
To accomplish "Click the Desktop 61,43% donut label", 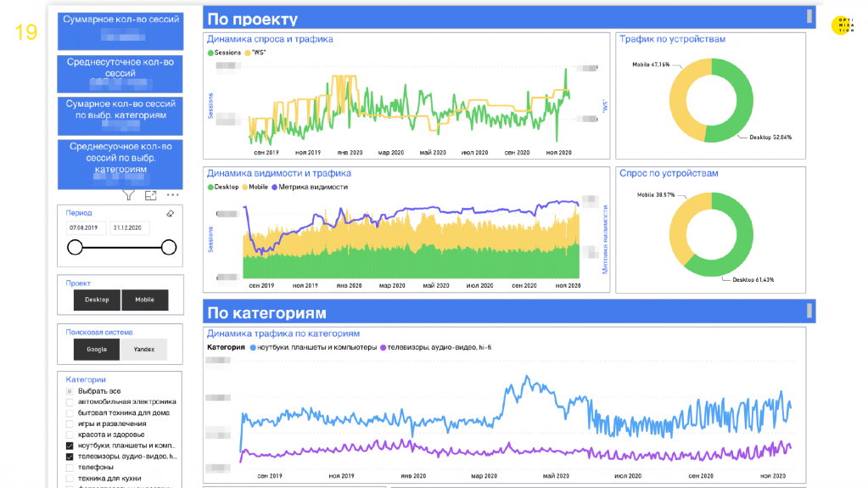I will pos(753,280).
